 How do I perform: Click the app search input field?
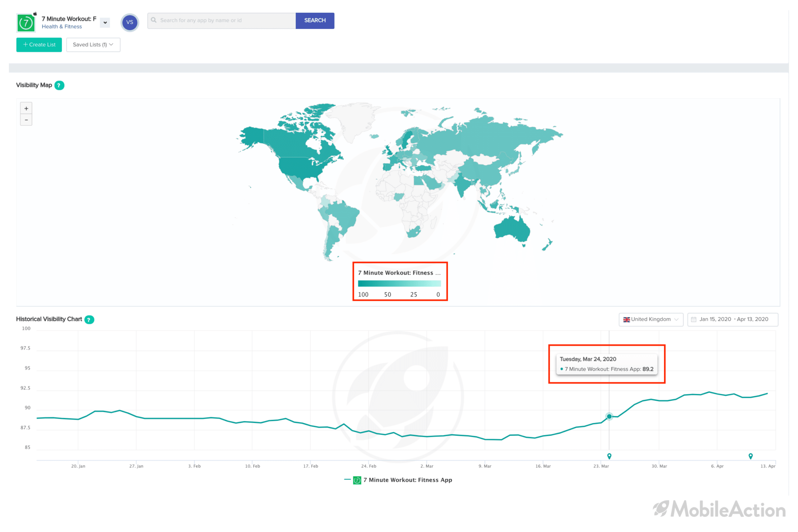(x=222, y=20)
